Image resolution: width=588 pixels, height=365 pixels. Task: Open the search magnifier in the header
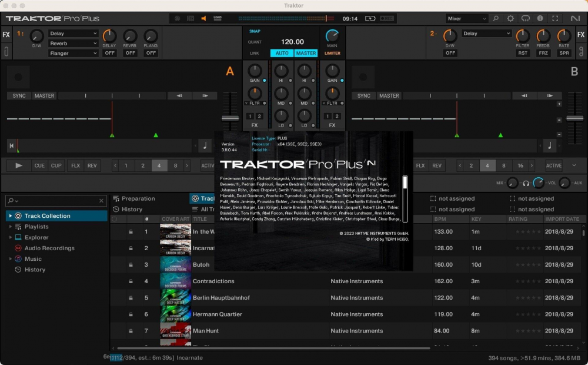coord(496,18)
